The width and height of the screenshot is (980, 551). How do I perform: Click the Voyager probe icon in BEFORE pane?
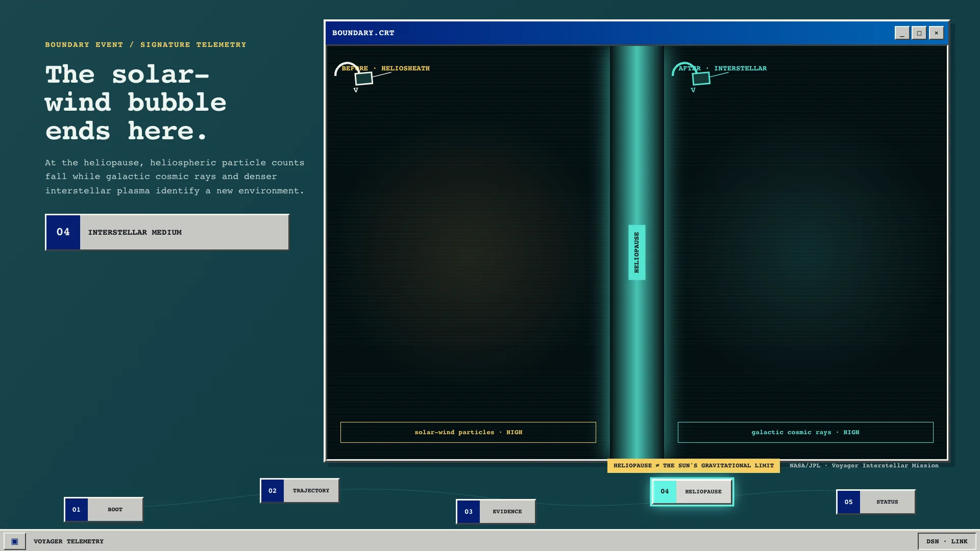(363, 77)
